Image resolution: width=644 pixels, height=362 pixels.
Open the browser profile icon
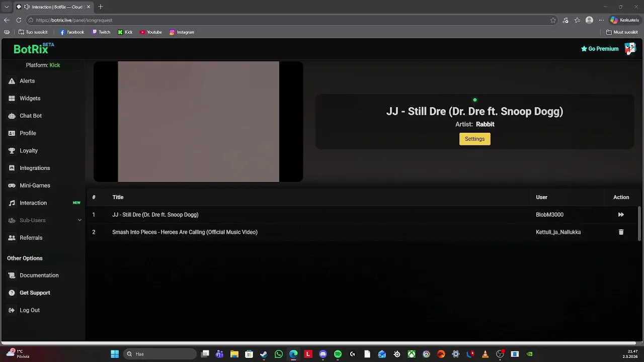tap(589, 20)
